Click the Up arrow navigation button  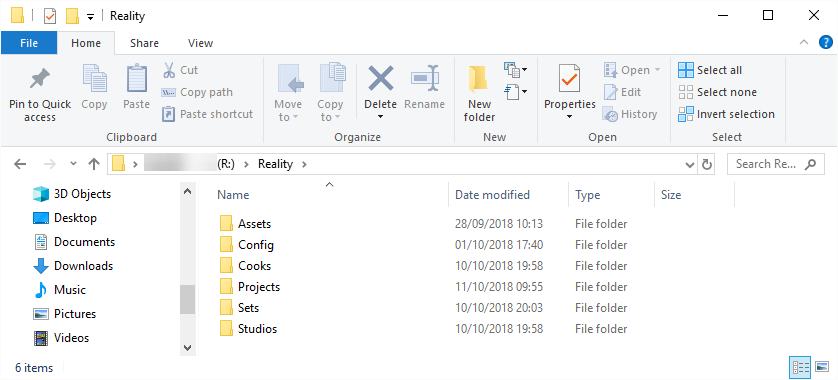[94, 164]
